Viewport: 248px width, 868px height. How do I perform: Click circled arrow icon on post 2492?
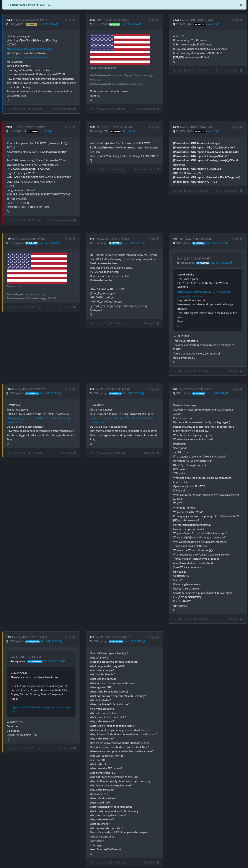tap(241, 20)
